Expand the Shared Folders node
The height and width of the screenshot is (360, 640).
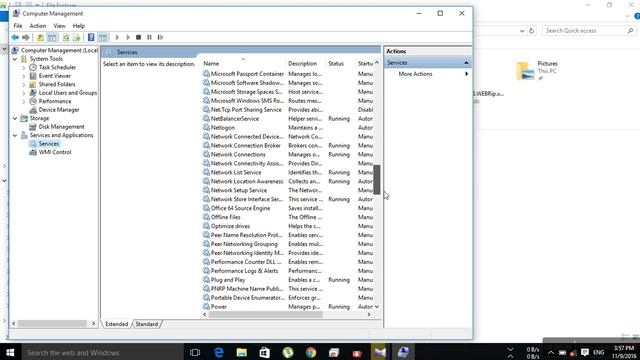tap(24, 85)
